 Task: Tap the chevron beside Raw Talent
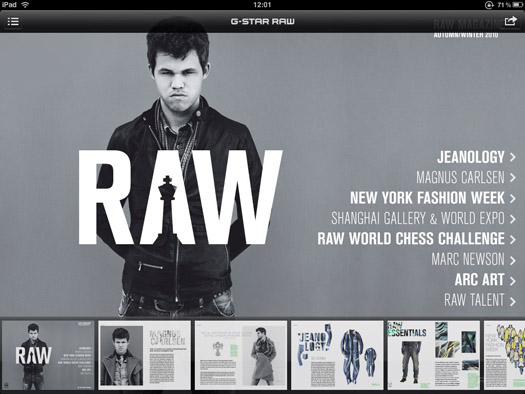pyautogui.click(x=513, y=301)
